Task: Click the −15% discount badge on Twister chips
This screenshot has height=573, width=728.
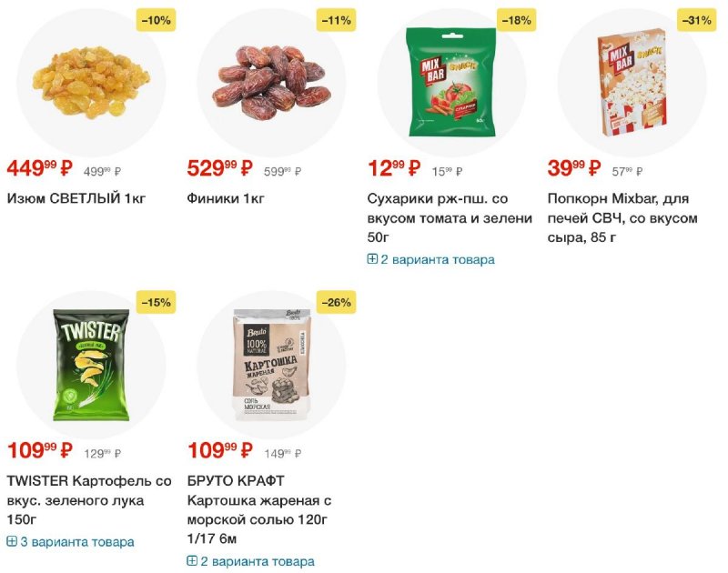Action: tap(156, 303)
